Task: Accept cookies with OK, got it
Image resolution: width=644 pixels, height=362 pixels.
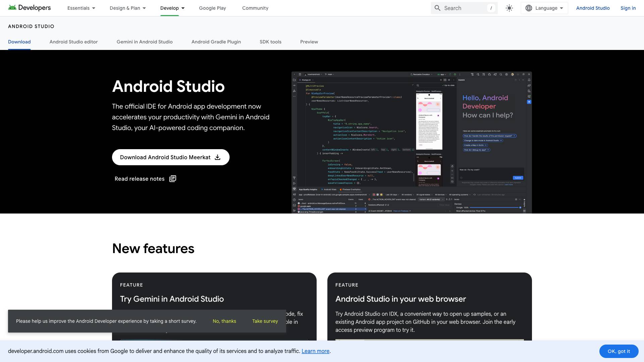Action: coord(619,351)
